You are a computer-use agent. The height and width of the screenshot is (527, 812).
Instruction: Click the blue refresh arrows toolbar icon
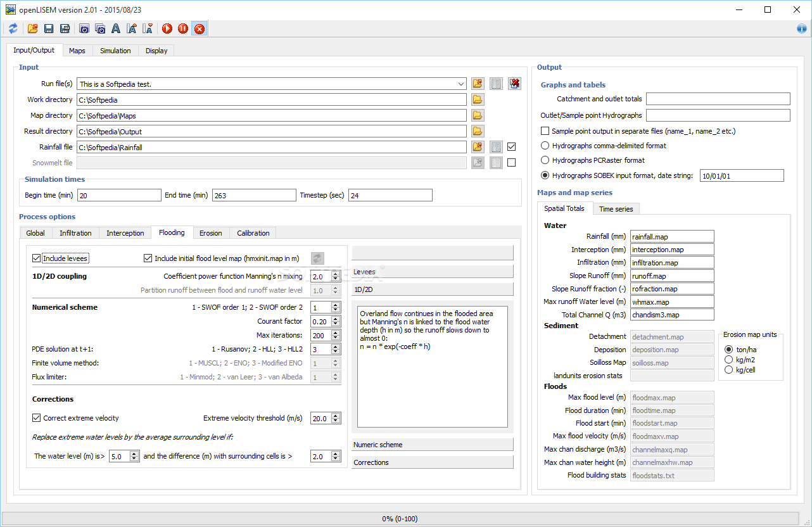[x=13, y=29]
